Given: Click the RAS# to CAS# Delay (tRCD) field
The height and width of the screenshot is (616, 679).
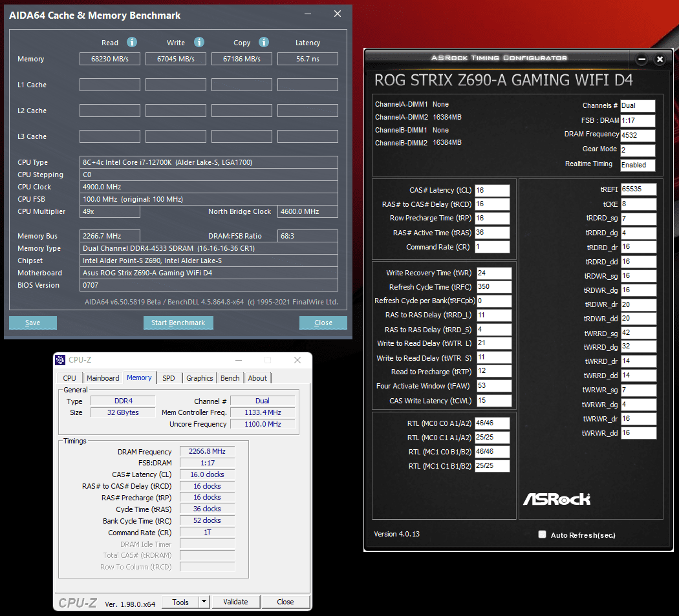Looking at the screenshot, I should (492, 204).
